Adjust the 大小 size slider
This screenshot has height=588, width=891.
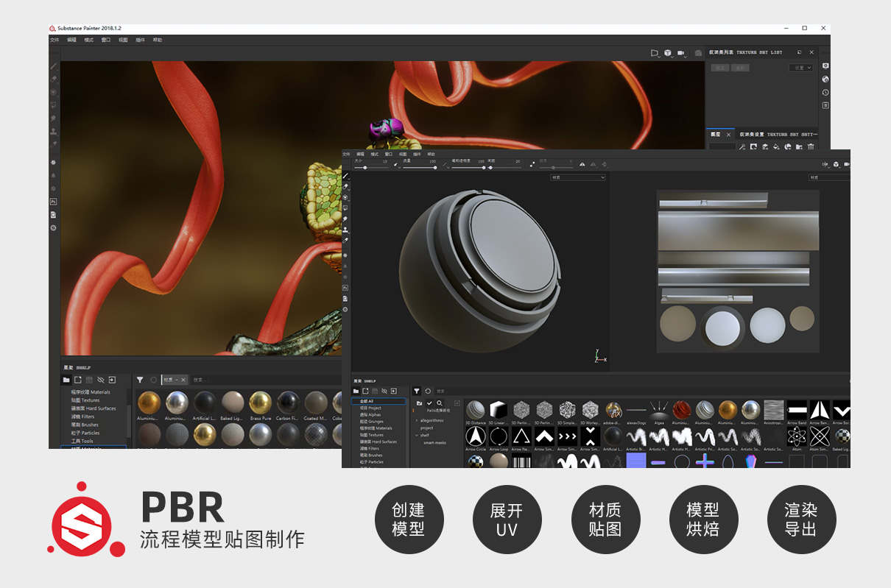[371, 168]
